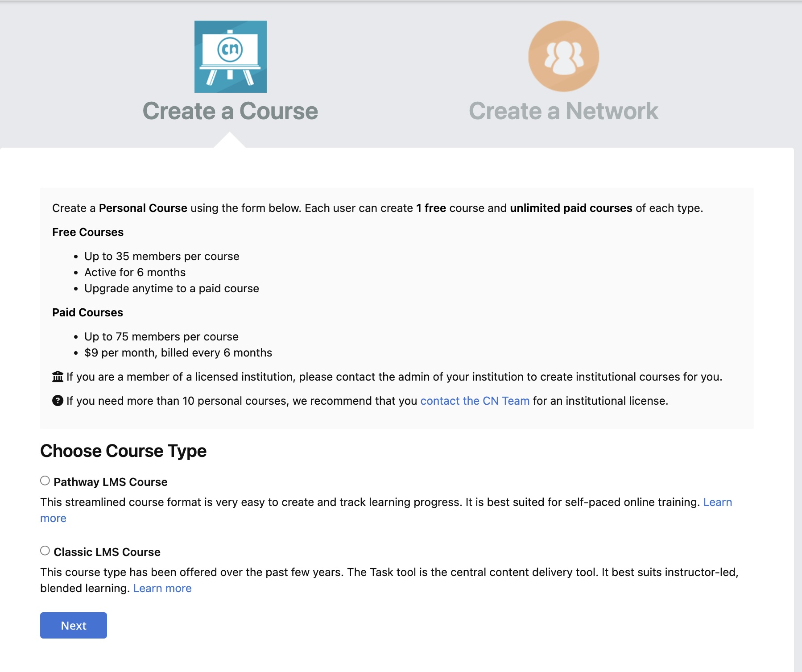Screen dimensions: 802x672
Task: Click 'Up to 35 members per course' text
Action: [x=162, y=256]
